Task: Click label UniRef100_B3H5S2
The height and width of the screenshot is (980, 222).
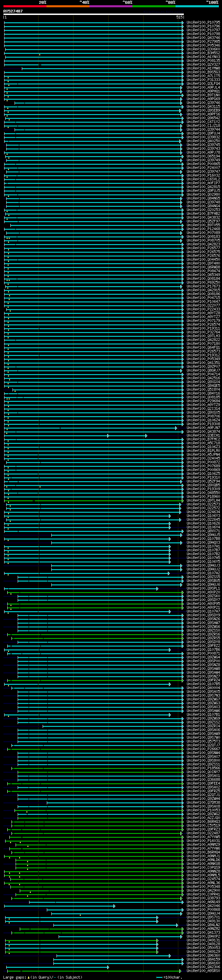Action: click(203, 53)
